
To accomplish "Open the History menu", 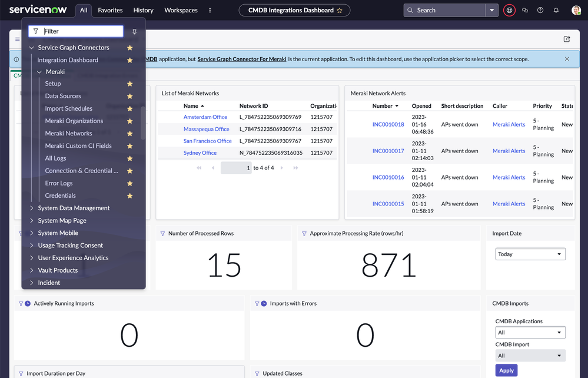I will 143,10.
